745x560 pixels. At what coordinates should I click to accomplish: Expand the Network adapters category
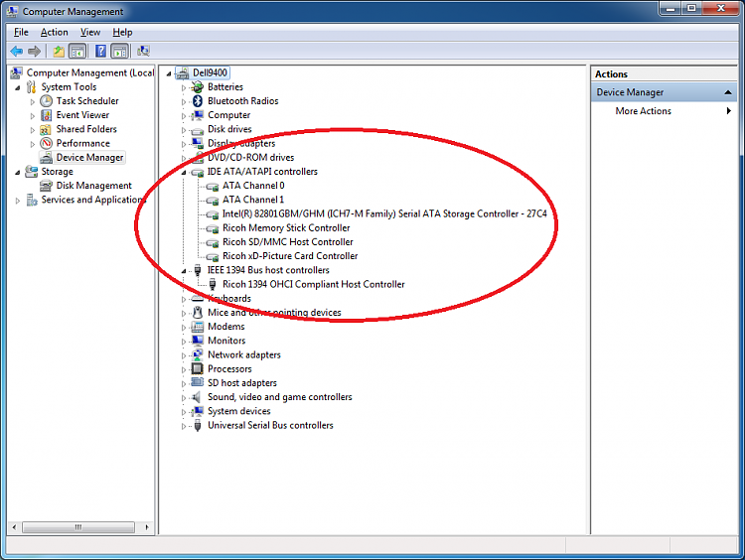(x=184, y=355)
